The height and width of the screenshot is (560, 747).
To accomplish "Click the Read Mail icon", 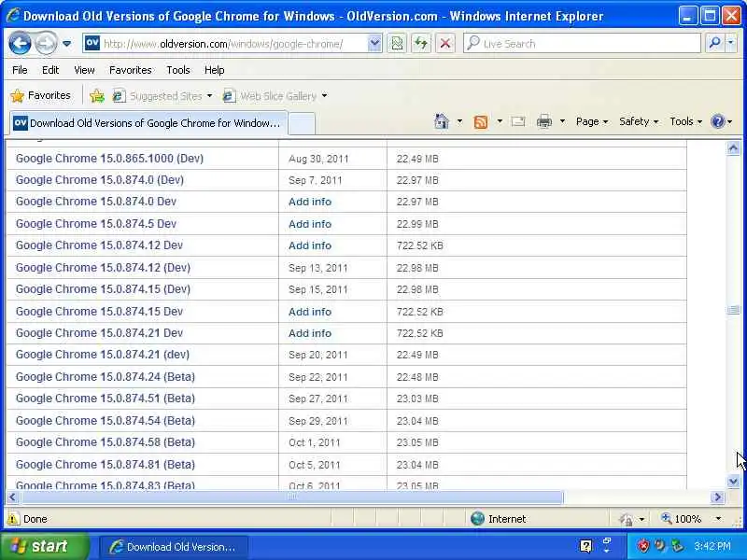I will pyautogui.click(x=518, y=121).
